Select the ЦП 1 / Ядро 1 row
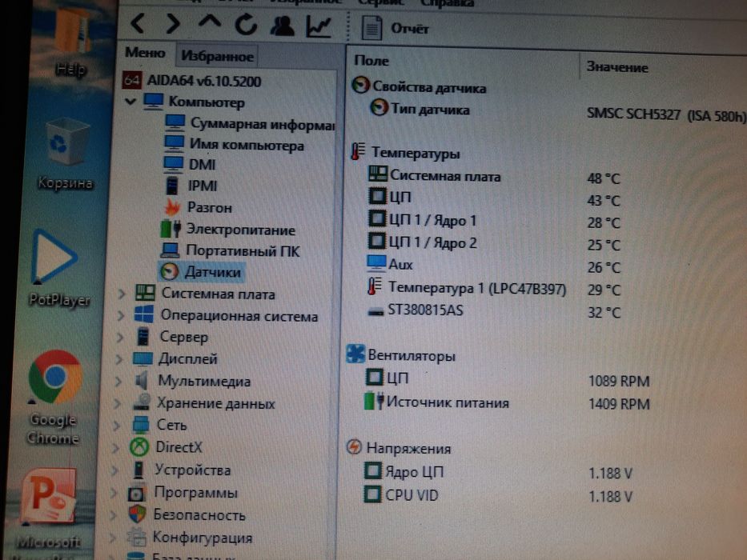Image resolution: width=747 pixels, height=560 pixels. tap(423, 220)
